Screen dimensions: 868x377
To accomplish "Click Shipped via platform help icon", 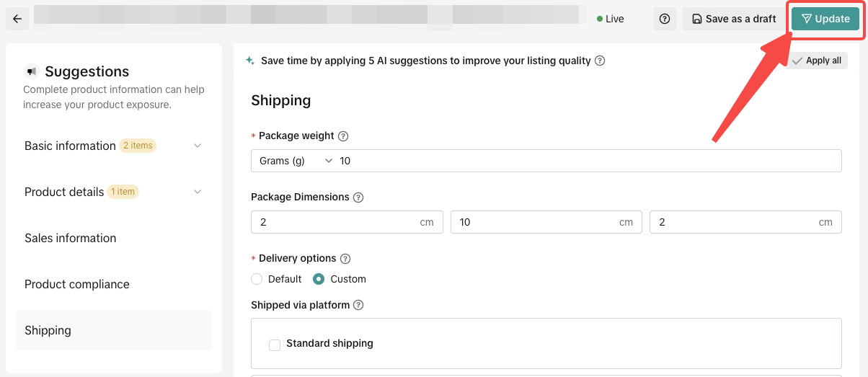I will pos(358,305).
